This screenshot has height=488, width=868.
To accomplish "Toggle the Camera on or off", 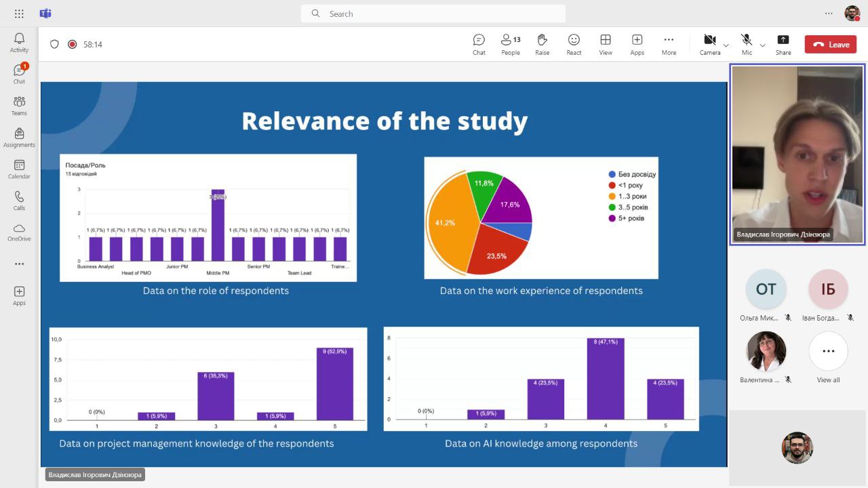I will [x=709, y=44].
